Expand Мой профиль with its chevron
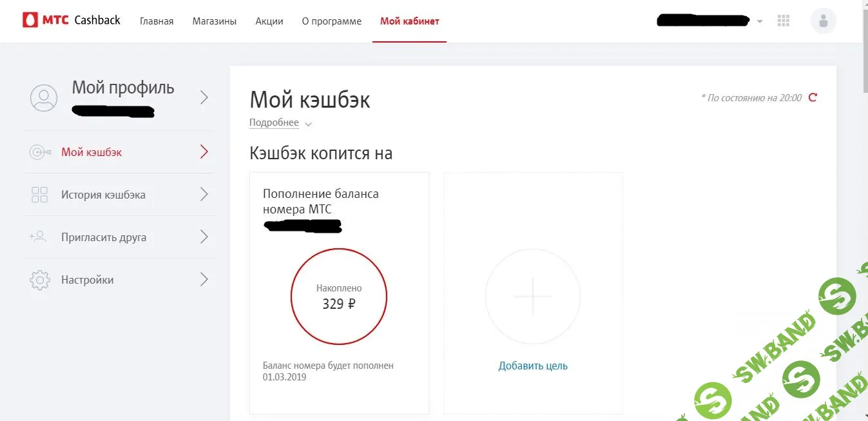Image resolution: width=868 pixels, height=421 pixels. click(x=204, y=97)
